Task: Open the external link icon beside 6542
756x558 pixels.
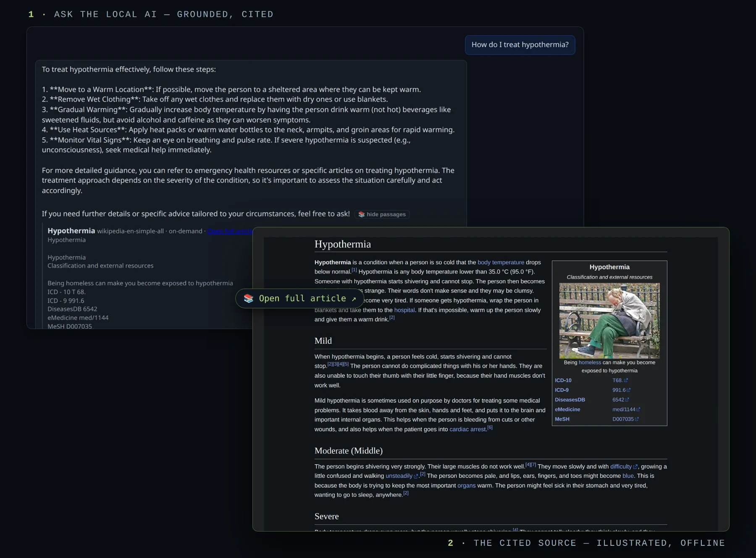Action: (x=627, y=400)
